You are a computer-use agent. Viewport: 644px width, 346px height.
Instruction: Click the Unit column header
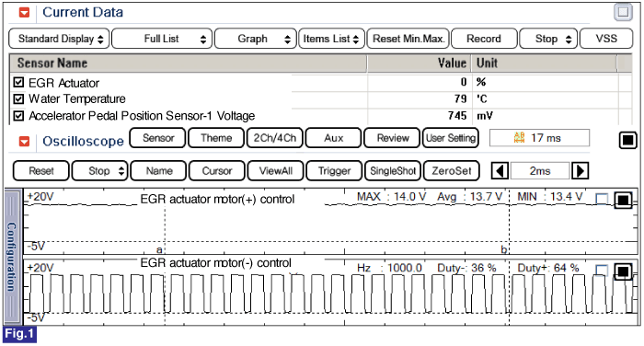pos(544,63)
